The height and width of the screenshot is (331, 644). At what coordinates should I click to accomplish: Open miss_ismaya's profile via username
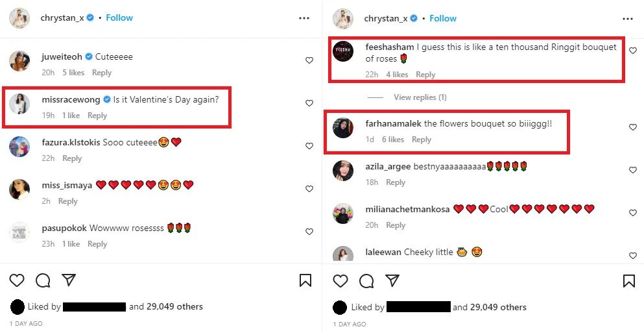67,185
